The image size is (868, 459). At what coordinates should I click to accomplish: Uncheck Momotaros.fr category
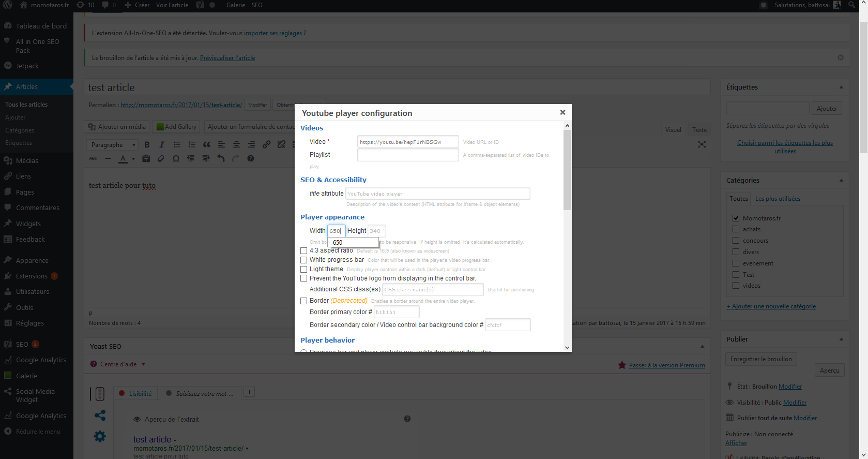click(x=736, y=218)
